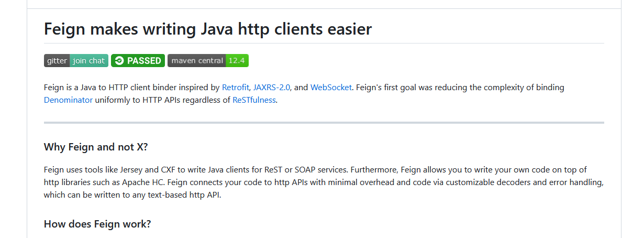Screen dimensions: 644x238
Task: Click the paragraph starting Feign uses tools like Jersey
Action: coord(324,182)
